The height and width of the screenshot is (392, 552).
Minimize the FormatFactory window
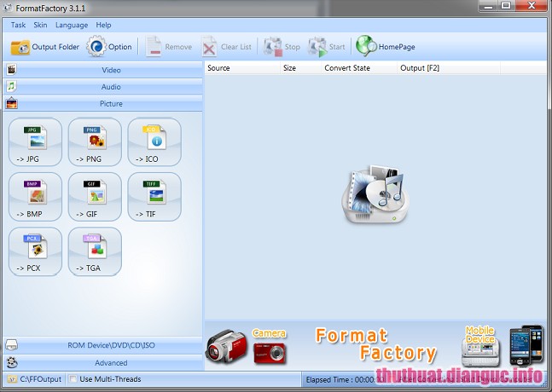pos(489,6)
